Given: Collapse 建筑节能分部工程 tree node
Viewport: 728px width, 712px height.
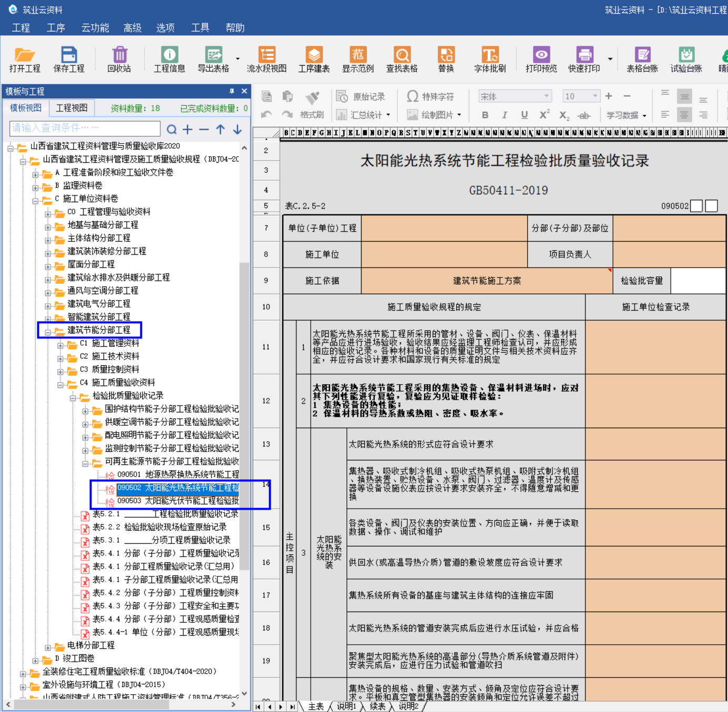Looking at the screenshot, I should click(x=47, y=332).
